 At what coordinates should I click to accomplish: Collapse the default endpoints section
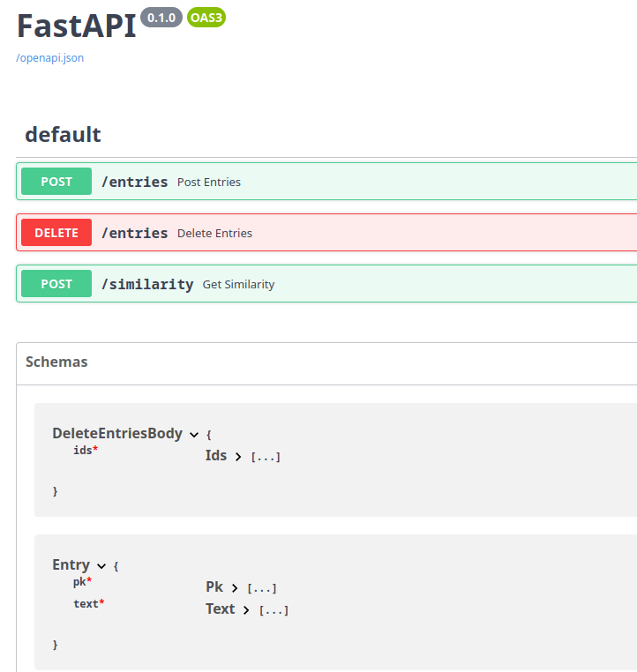point(63,135)
